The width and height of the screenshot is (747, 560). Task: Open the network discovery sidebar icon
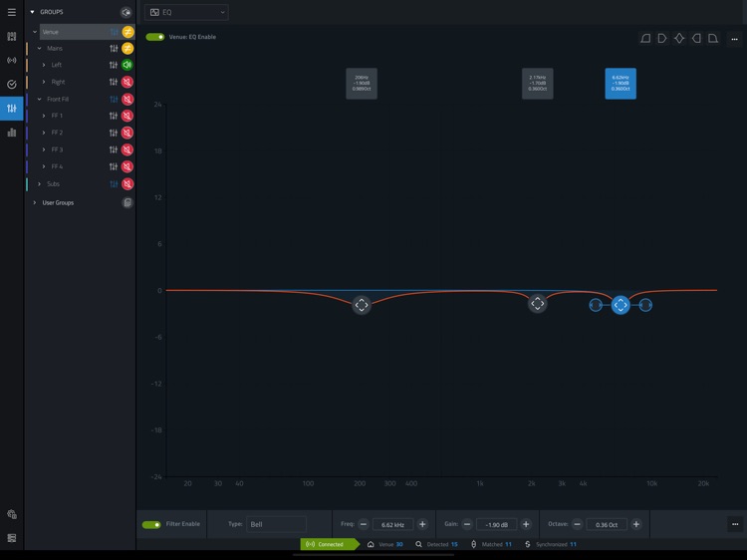11,60
